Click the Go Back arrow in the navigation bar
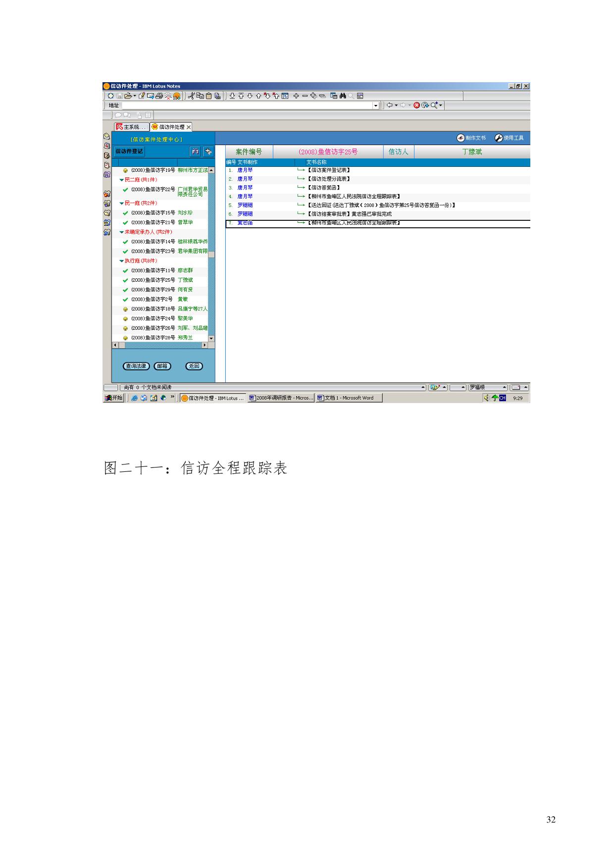 [390, 105]
